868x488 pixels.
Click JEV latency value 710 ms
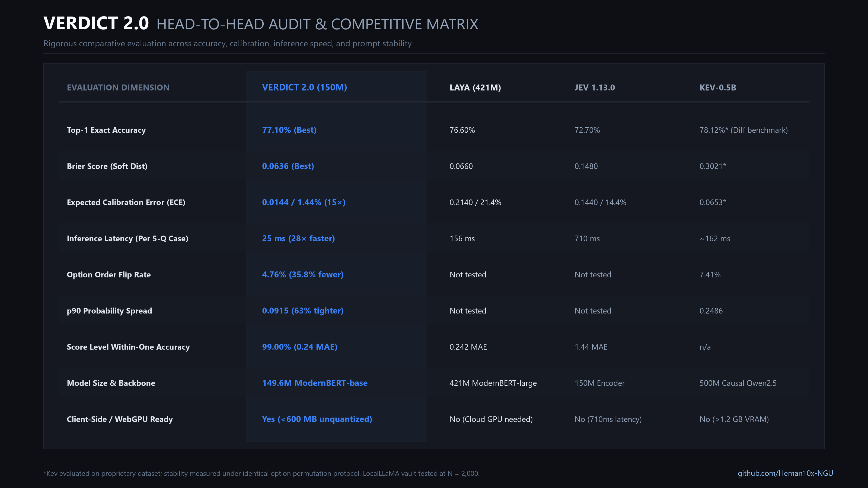point(587,239)
